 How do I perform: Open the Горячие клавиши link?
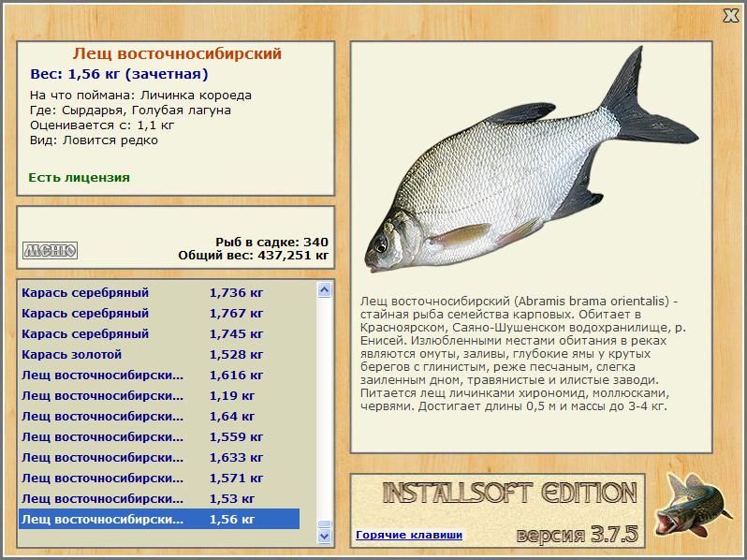(408, 536)
